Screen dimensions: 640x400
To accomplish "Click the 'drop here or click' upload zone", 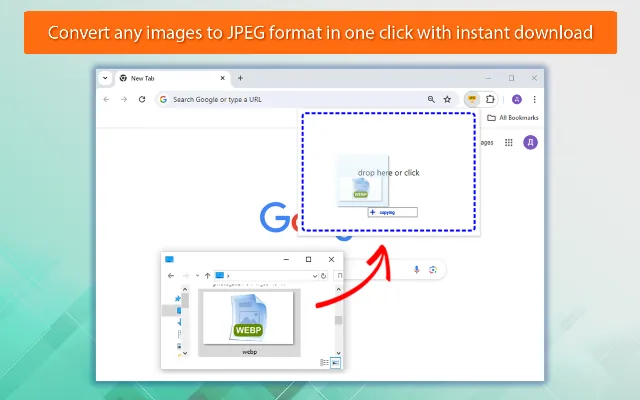I will point(388,172).
